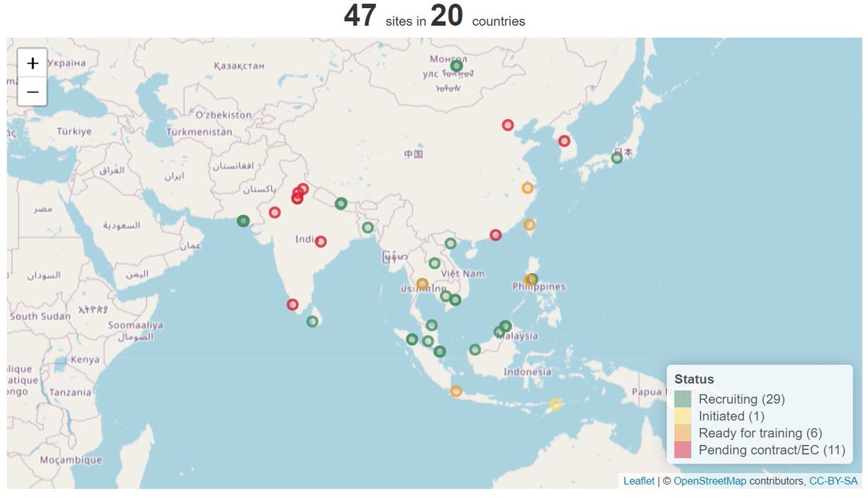Select the green marker in Nepal
Viewport: 868px width, 497px height.
[x=341, y=204]
